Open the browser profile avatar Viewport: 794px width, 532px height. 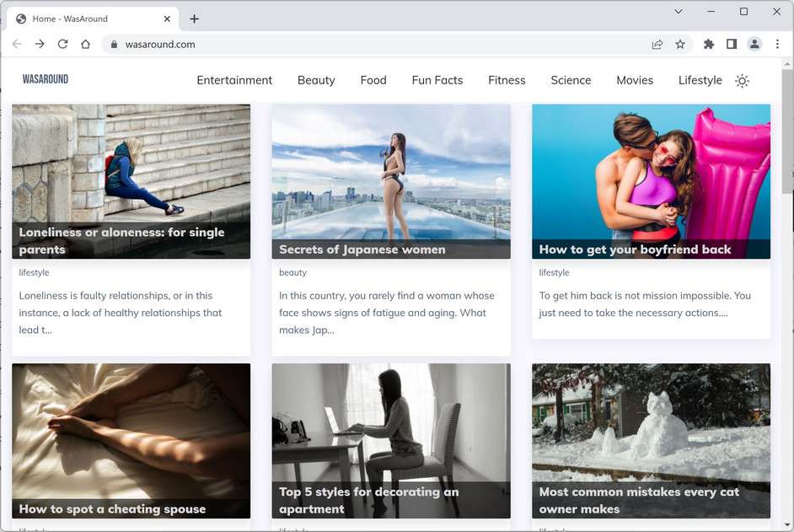[754, 44]
